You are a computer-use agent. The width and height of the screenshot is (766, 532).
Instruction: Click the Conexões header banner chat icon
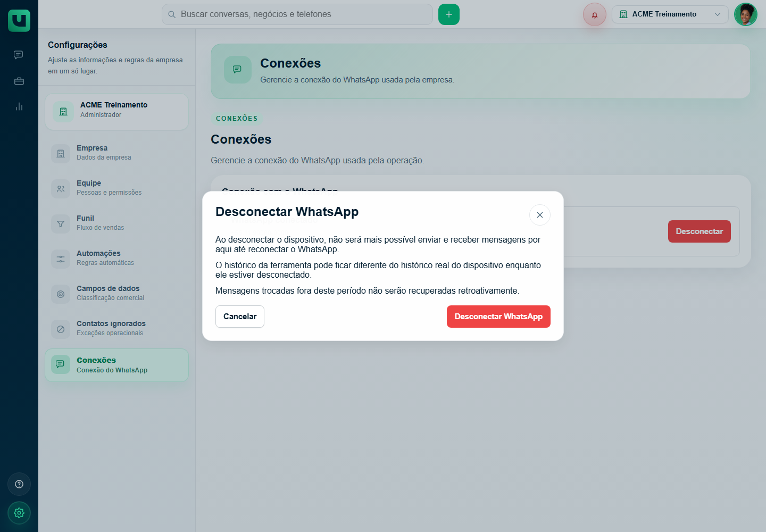(238, 70)
